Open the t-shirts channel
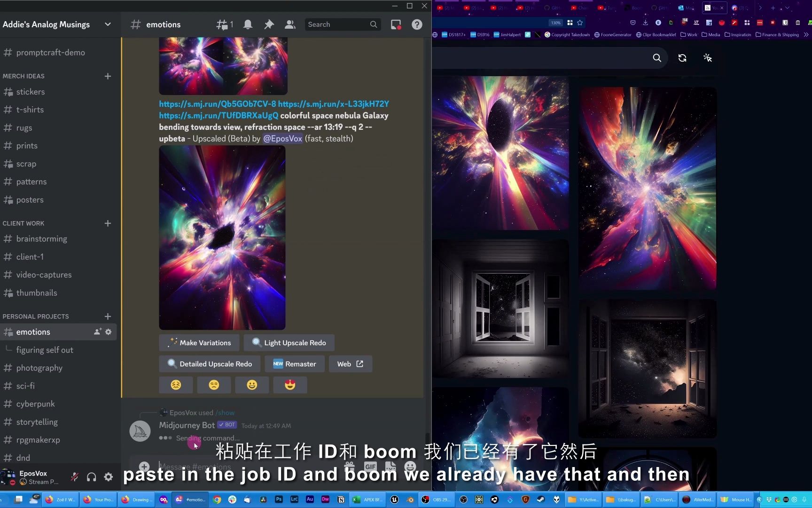 click(x=58, y=110)
